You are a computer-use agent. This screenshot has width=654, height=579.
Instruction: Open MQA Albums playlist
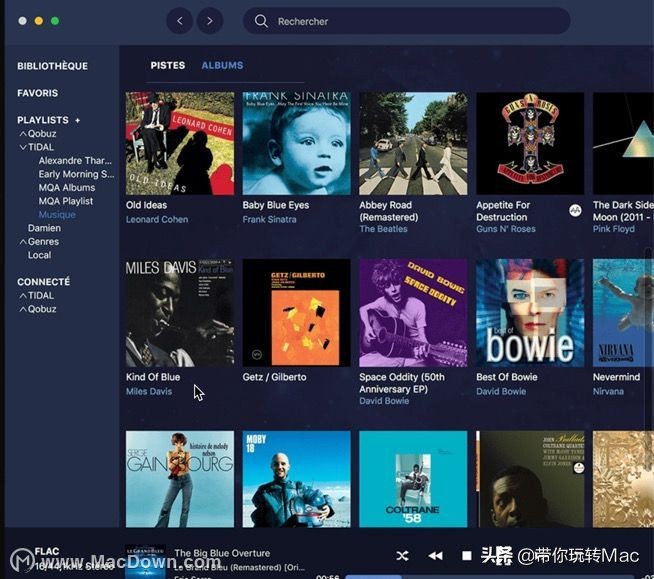coord(67,188)
